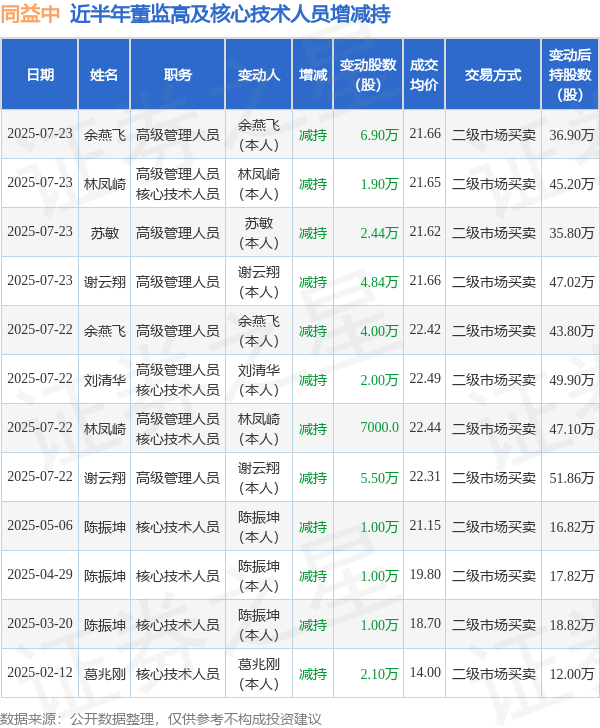600x728 pixels.
Task: Click the price 18.70 cell
Action: pyautogui.click(x=424, y=623)
